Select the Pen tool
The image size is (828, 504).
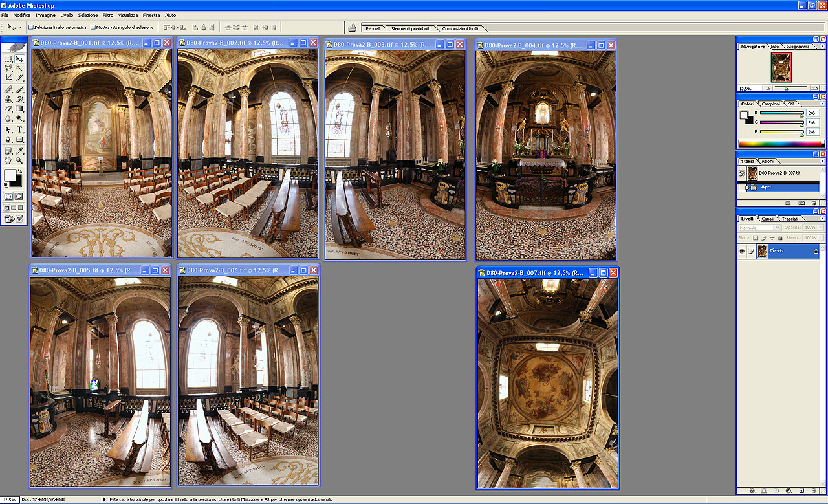click(x=8, y=138)
